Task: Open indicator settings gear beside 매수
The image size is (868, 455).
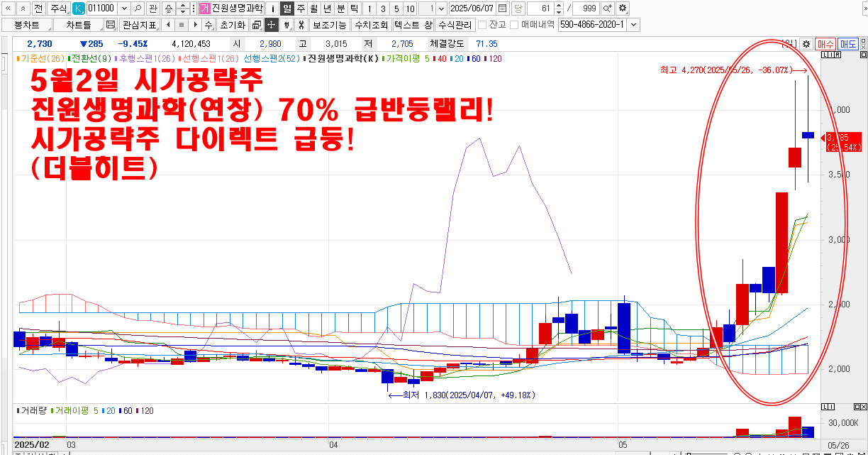Action: pyautogui.click(x=806, y=44)
